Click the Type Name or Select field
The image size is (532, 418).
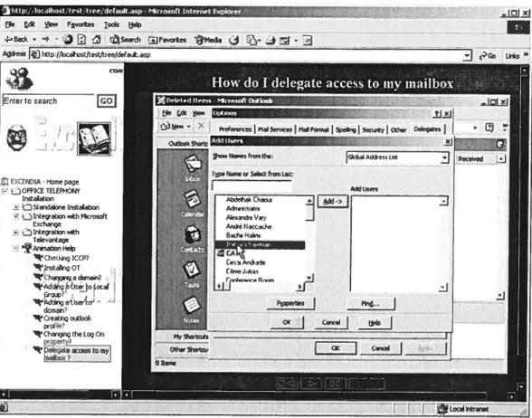click(252, 185)
